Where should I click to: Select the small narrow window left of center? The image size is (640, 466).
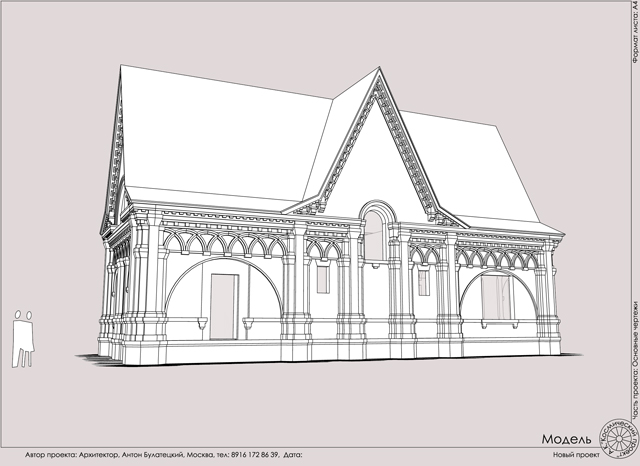[323, 279]
